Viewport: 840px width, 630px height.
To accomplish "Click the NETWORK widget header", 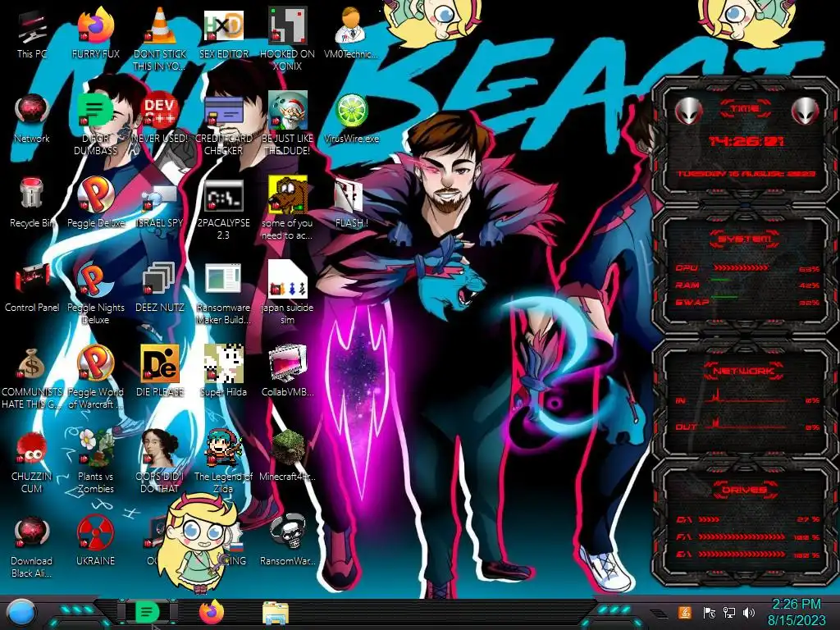I will 744,370.
